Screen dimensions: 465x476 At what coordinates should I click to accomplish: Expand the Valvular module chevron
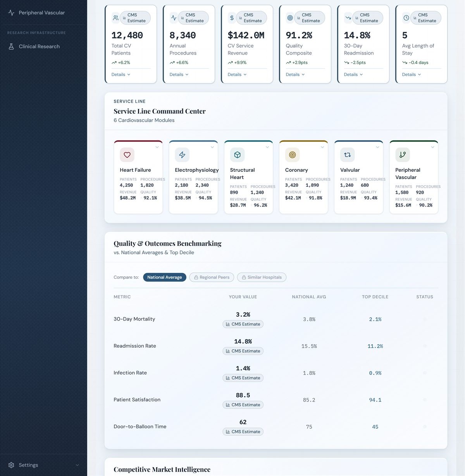tap(377, 147)
